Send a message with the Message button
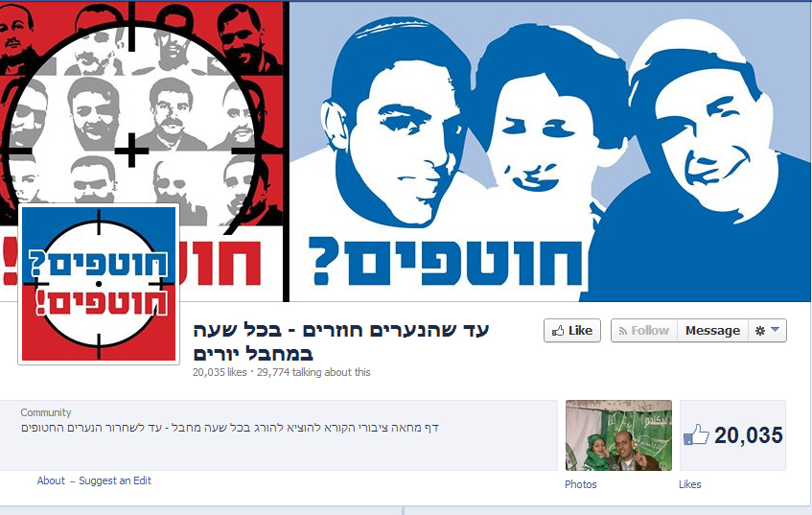The height and width of the screenshot is (515, 812). [712, 331]
